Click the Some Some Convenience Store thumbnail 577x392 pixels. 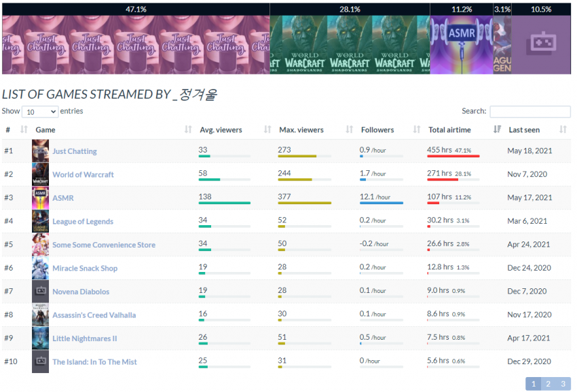pos(40,245)
